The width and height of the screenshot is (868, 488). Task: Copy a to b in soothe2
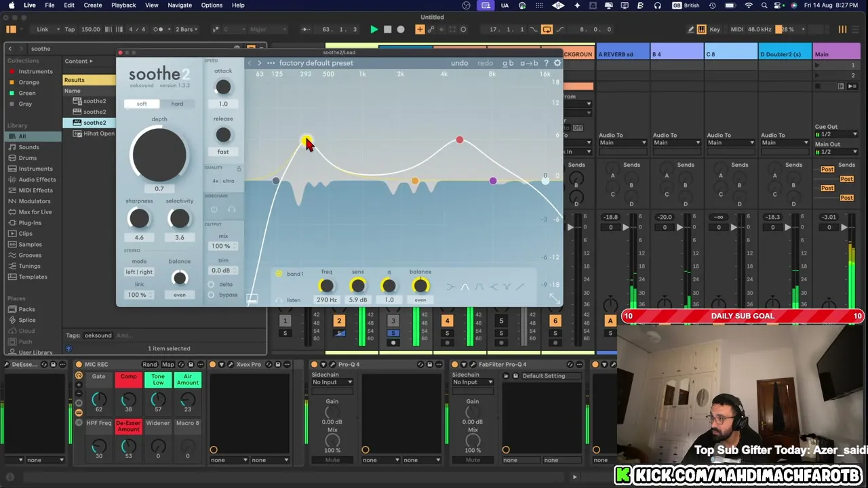click(529, 63)
